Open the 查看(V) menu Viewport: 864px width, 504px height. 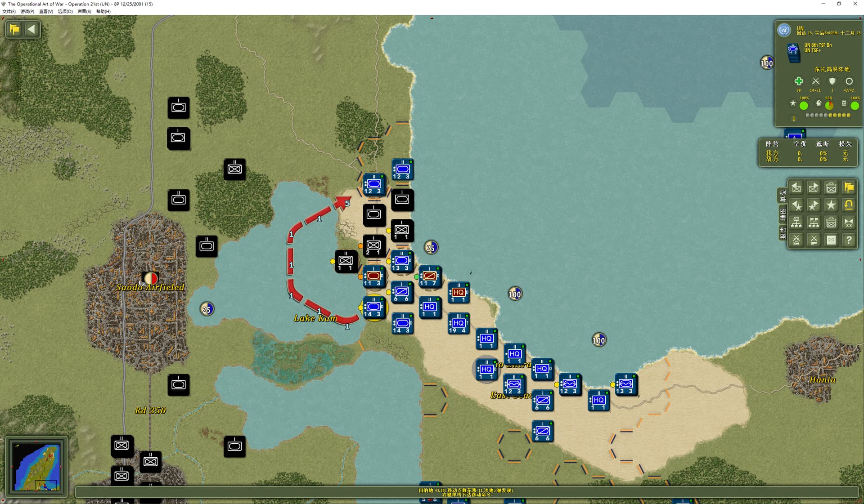pyautogui.click(x=46, y=11)
